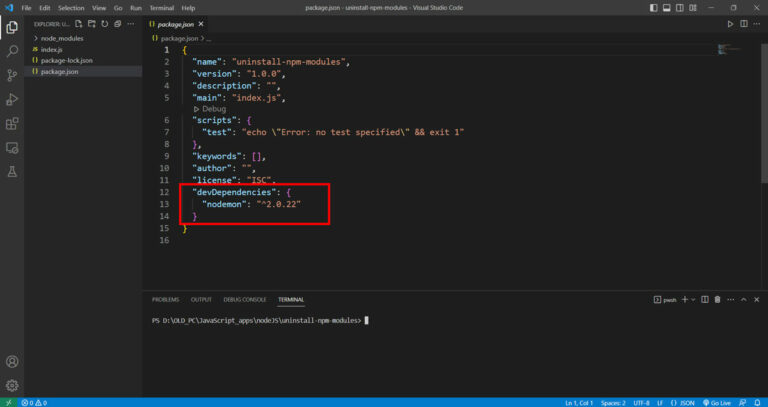Click the Go Live status bar button
768x407 pixels.
[717, 403]
